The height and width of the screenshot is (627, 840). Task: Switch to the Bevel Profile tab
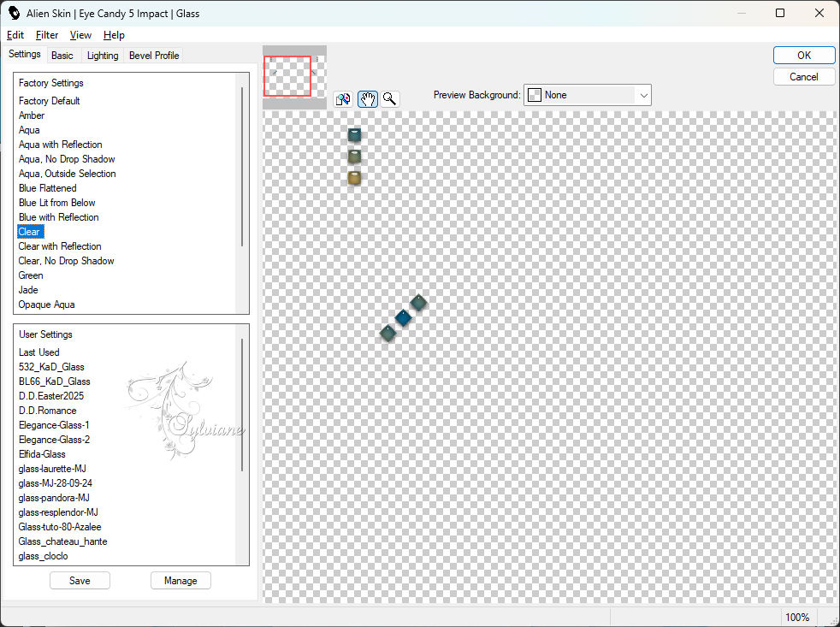[x=154, y=56]
